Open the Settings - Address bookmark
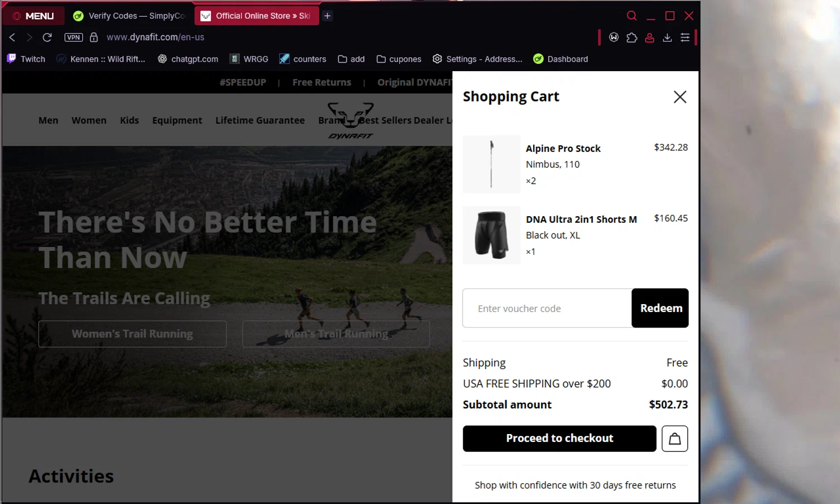The width and height of the screenshot is (840, 504). pyautogui.click(x=478, y=59)
